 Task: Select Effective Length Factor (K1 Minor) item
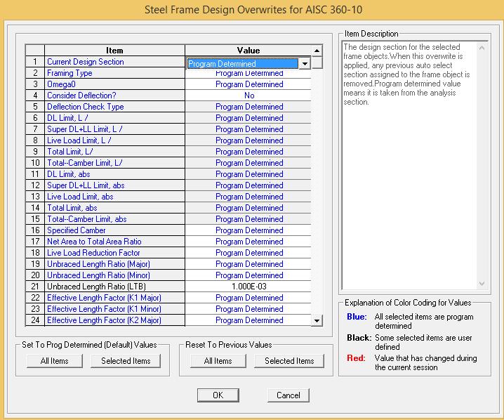point(114,309)
